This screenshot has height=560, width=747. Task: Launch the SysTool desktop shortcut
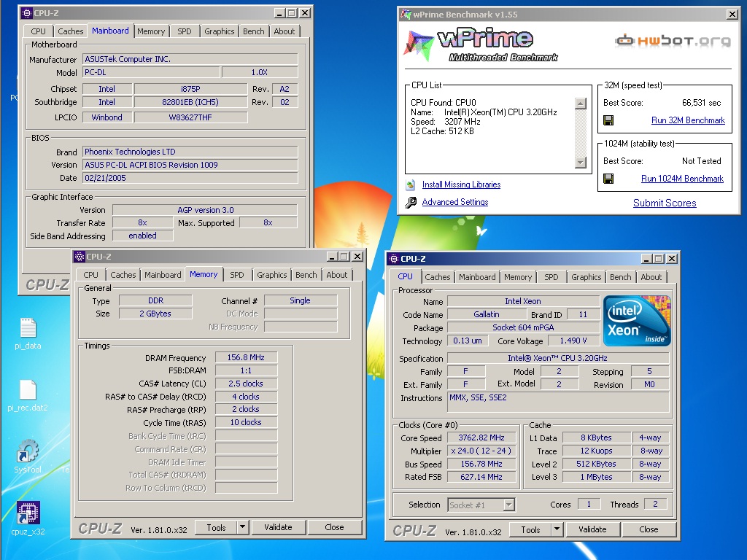[x=28, y=456]
